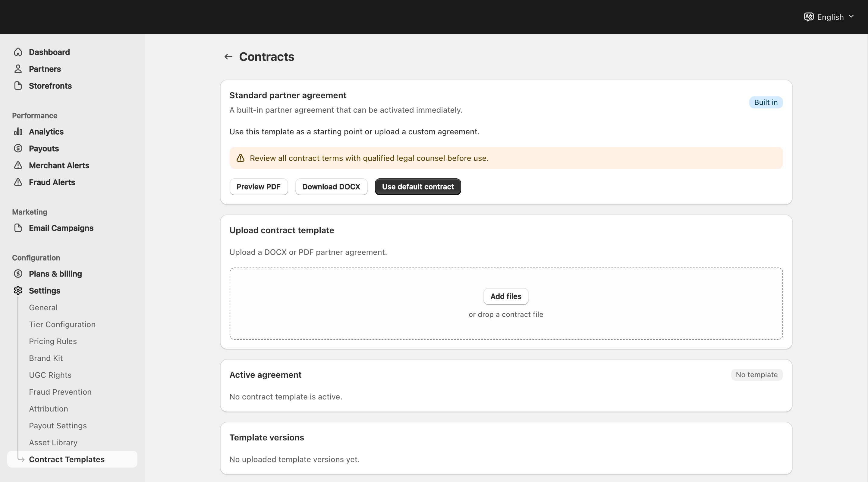Select Attribution settings item
Screen dimensions: 868x482
[49, 408]
